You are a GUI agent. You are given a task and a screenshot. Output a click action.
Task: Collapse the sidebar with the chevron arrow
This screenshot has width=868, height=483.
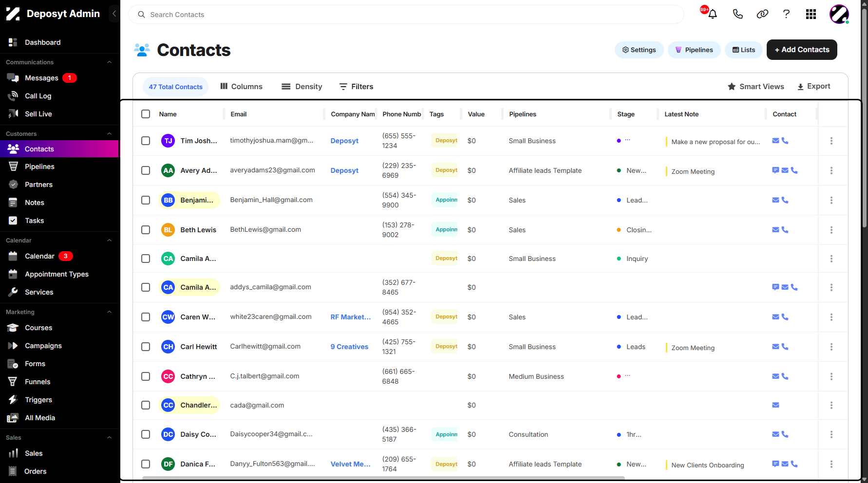(x=114, y=14)
